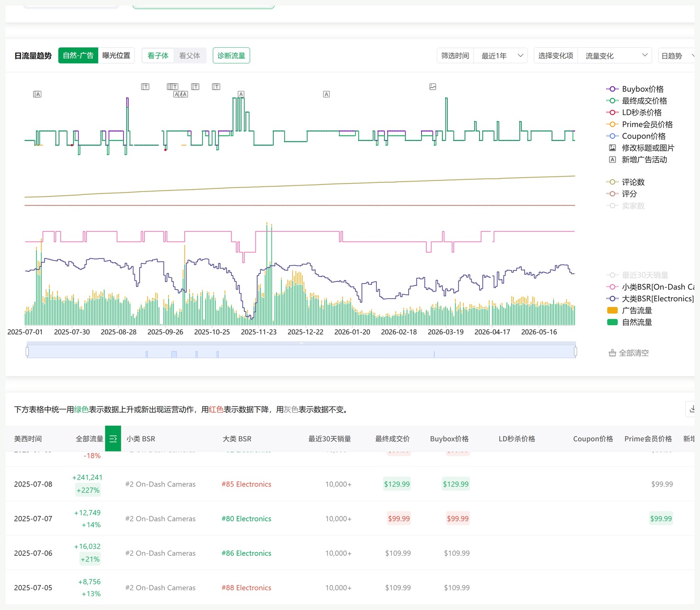Viewport: 700px width, 610px height.
Task: Click the first A ad-activity marker on chart
Action: (38, 94)
